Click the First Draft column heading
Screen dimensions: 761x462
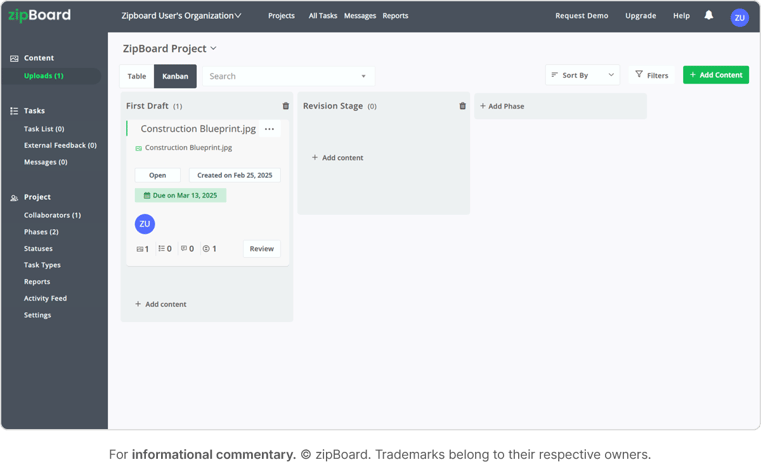[148, 106]
